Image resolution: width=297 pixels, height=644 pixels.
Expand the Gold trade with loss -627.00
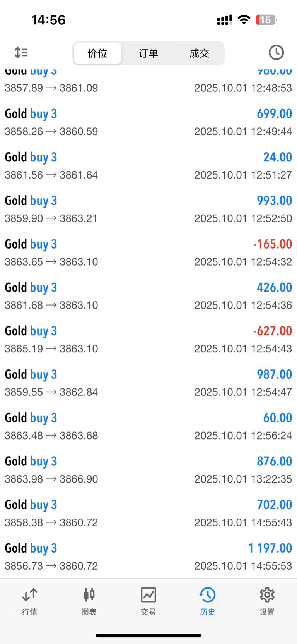[148, 339]
